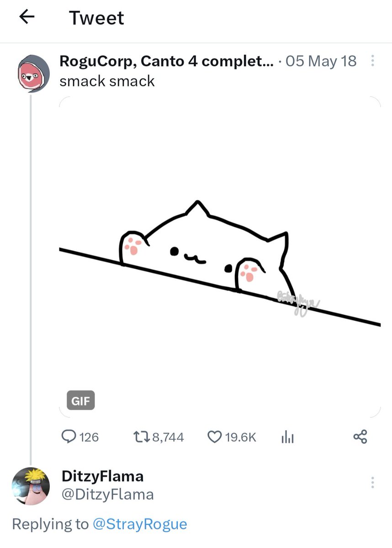Click the Tweet header title

96,18
